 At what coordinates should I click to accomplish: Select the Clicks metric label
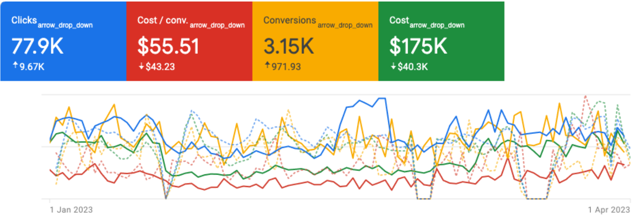(x=24, y=20)
